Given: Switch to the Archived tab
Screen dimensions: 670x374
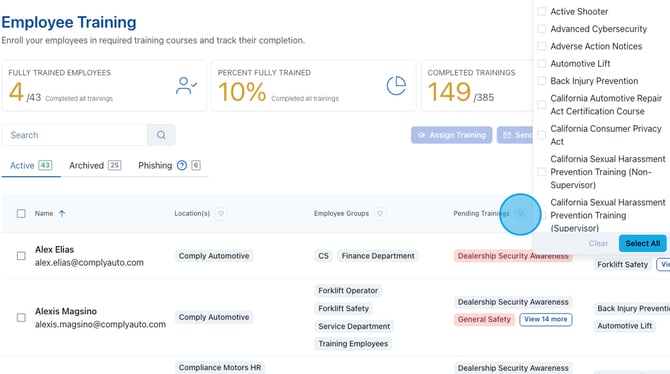Looking at the screenshot, I should point(95,165).
